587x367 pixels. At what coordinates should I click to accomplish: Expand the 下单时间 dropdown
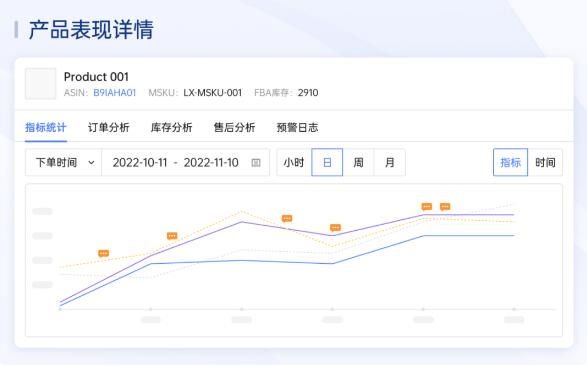(x=64, y=163)
